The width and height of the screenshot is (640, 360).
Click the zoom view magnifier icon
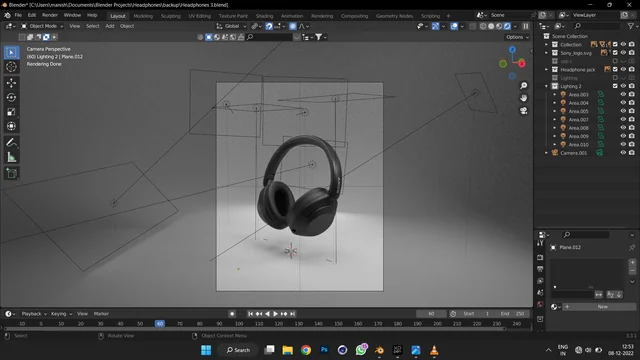524,85
